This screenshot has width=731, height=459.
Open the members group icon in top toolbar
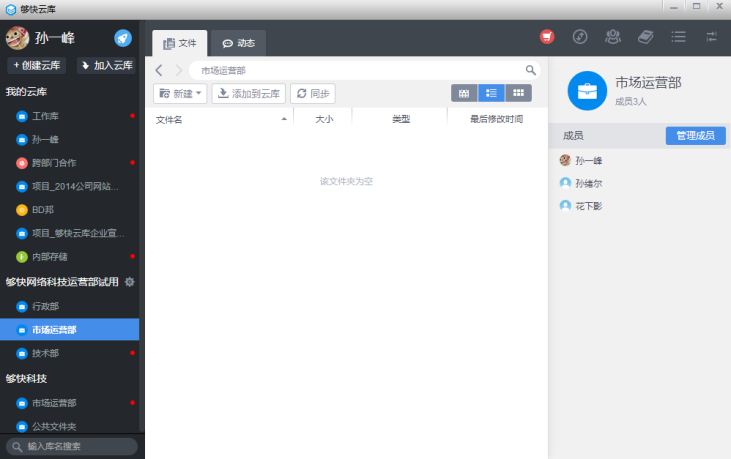point(613,37)
